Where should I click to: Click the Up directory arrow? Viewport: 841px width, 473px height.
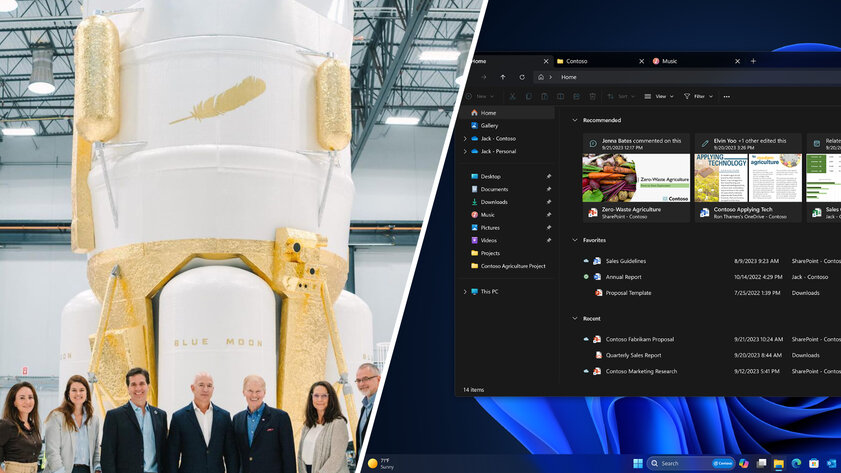503,77
